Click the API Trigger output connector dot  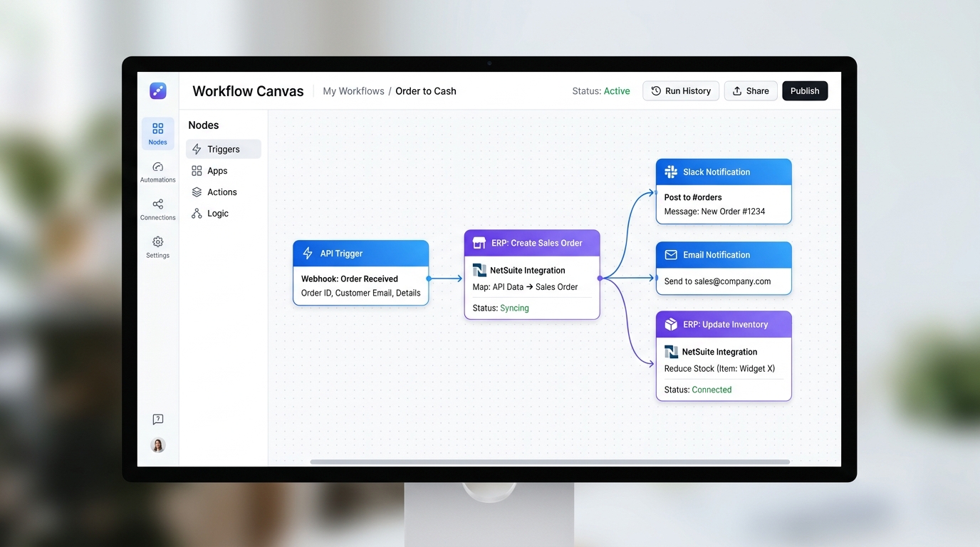coord(429,278)
